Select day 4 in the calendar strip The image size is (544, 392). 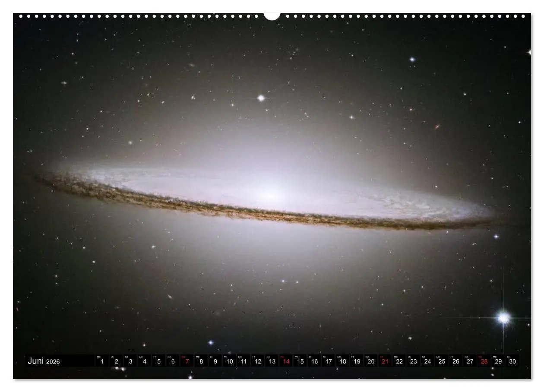[x=145, y=361]
